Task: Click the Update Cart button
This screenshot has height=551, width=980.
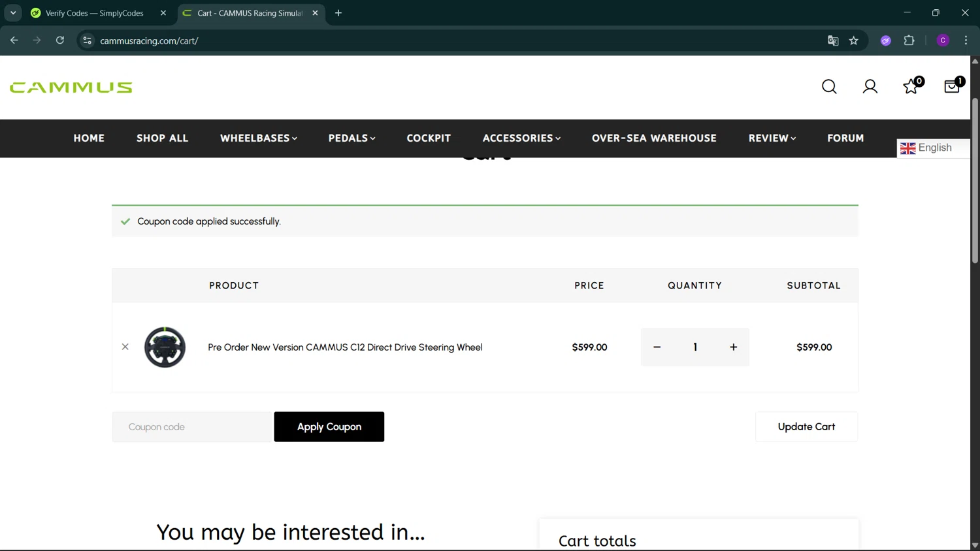Action: (x=806, y=427)
